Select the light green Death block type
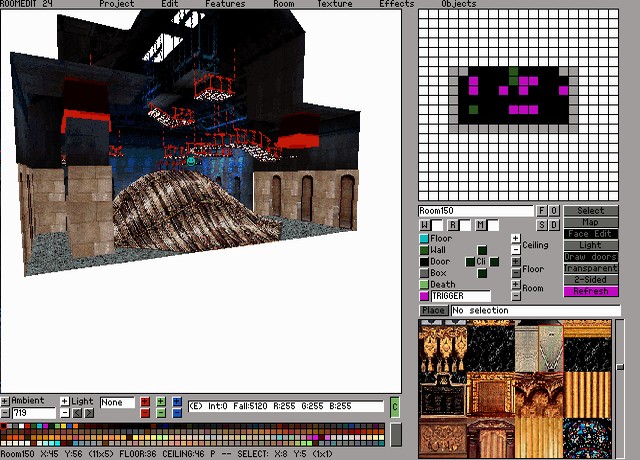640x460 pixels. pos(424,285)
